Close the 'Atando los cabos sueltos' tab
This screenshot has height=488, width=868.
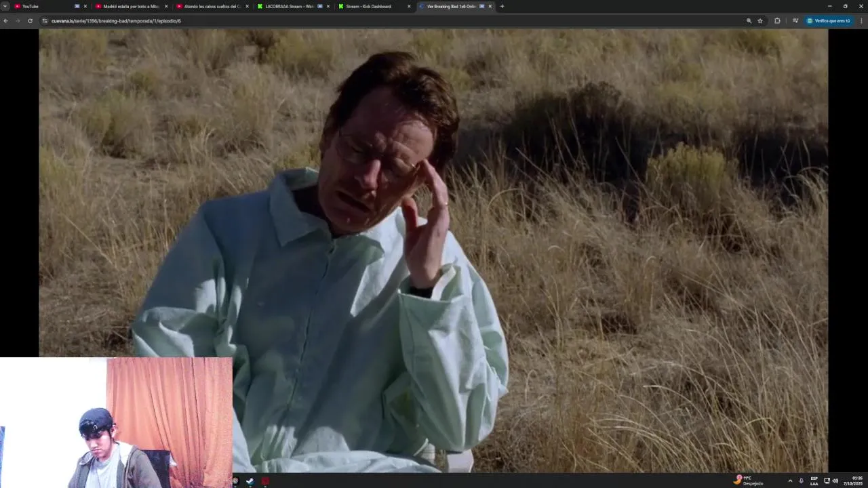[247, 6]
